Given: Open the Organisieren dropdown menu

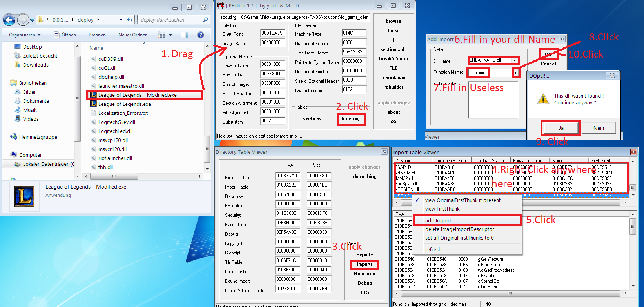Looking at the screenshot, I should 24,35.
